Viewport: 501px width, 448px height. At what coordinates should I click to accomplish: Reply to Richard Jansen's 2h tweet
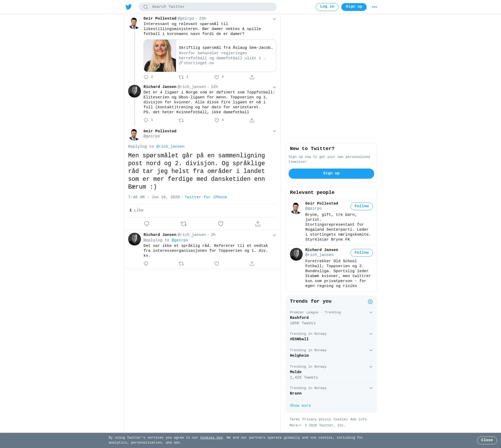coord(146,264)
